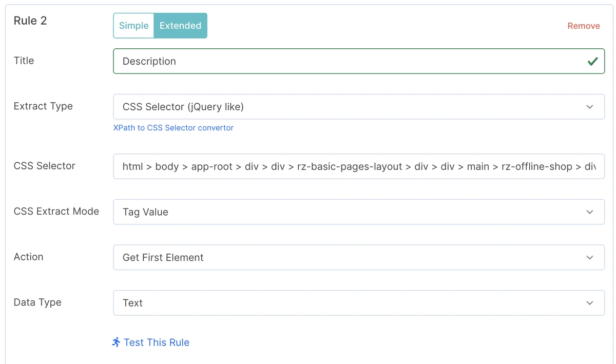Expand the Action dropdown showing Get First Element
The image size is (616, 364).
click(358, 257)
